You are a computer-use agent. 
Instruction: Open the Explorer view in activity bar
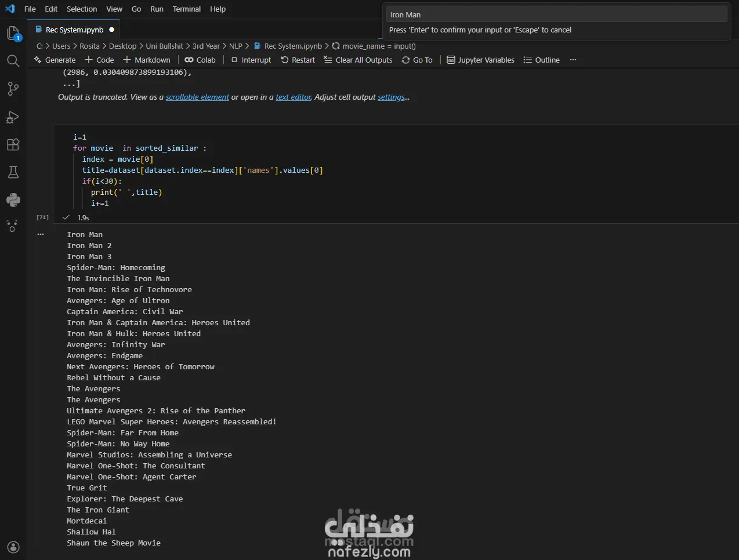coord(13,34)
